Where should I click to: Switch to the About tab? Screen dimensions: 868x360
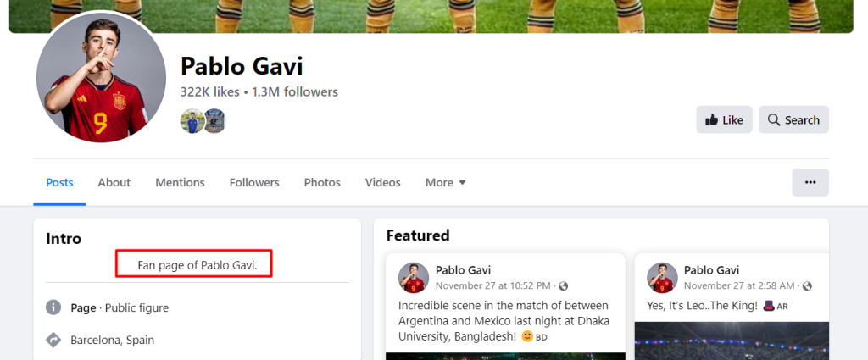pos(114,182)
